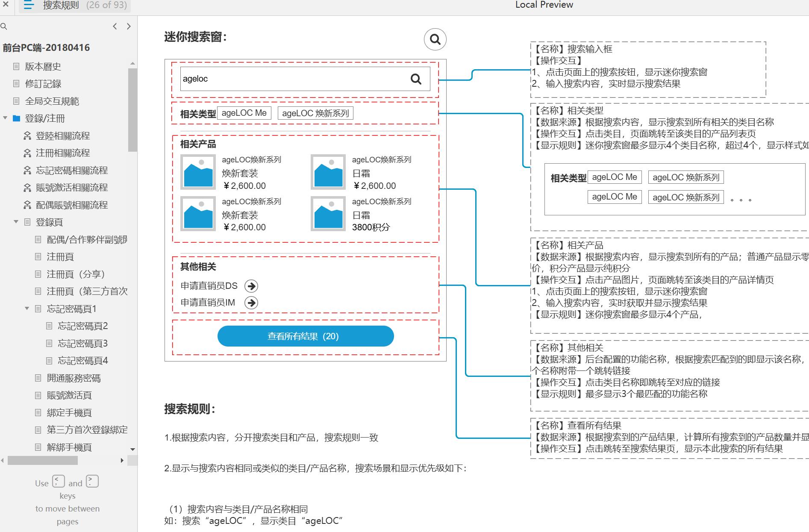809x532 pixels.
Task: Click the arrow icon next to 申请直销员DS
Action: [x=251, y=286]
